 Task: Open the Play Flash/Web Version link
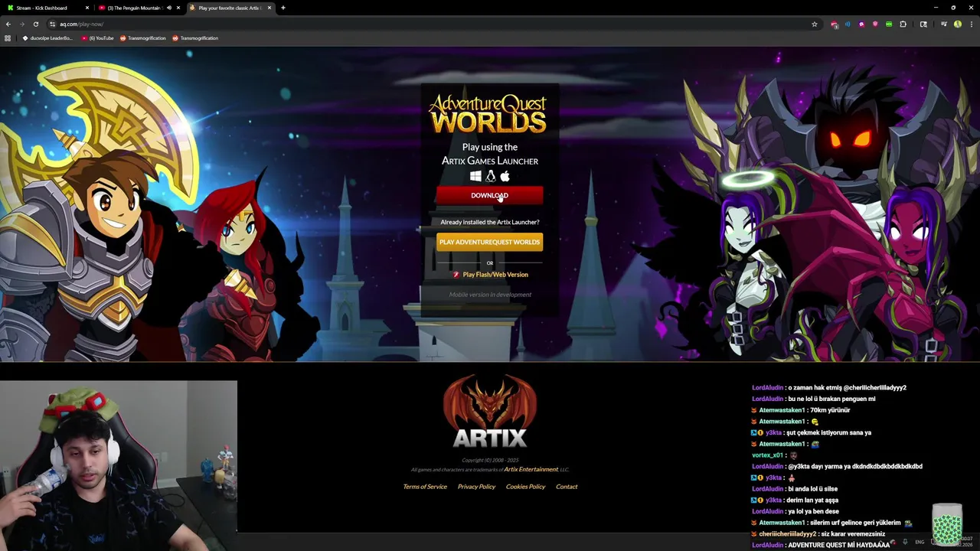(495, 275)
